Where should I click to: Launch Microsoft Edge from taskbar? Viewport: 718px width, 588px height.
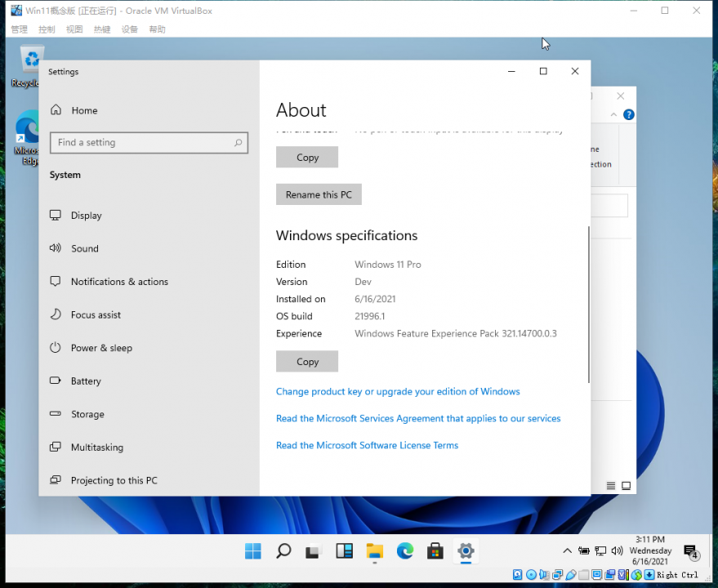[x=405, y=551]
